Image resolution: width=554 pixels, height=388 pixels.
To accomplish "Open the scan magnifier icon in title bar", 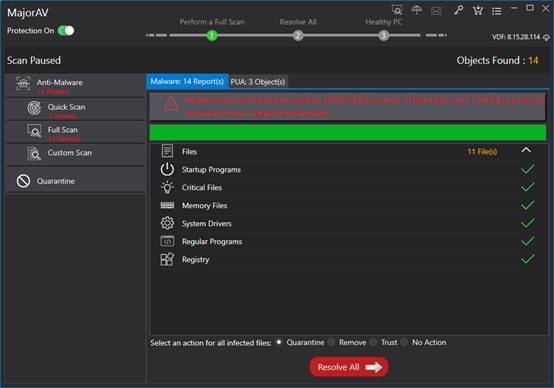I will coord(397,10).
